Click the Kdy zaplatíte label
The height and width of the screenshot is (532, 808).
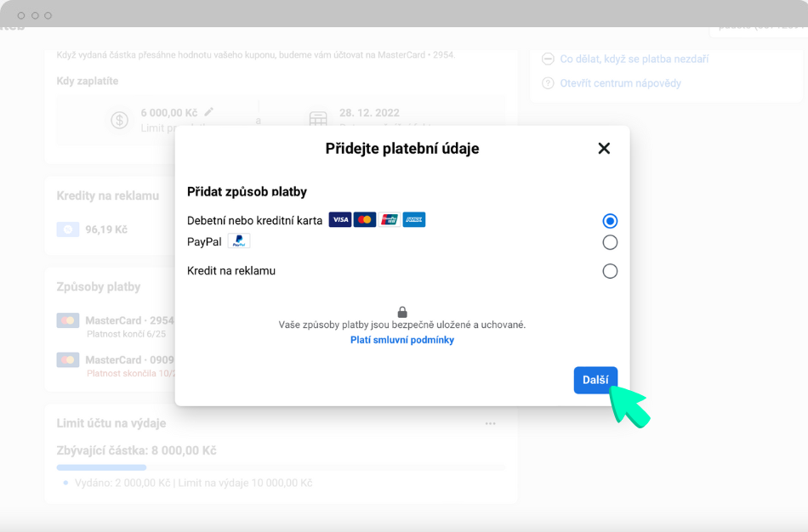pos(88,81)
